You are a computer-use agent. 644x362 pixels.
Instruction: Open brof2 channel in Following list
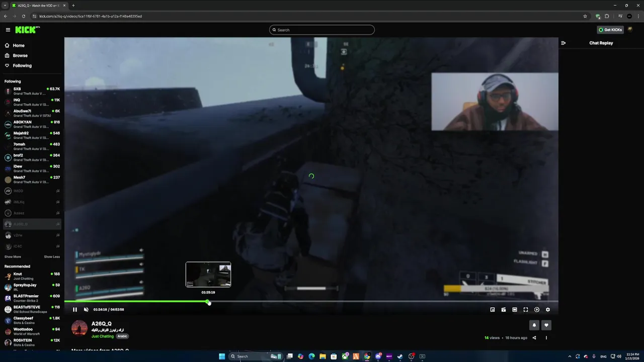click(32, 157)
